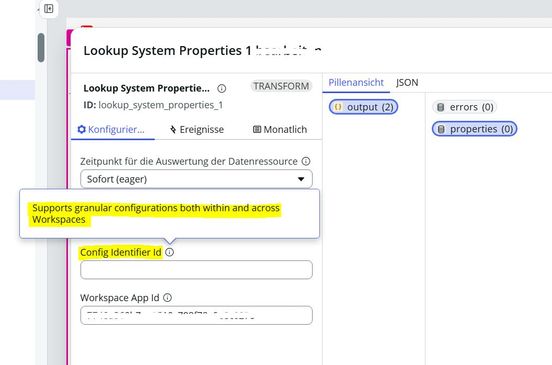
Task: Click the Workspace App Id text field
Action: click(x=196, y=315)
